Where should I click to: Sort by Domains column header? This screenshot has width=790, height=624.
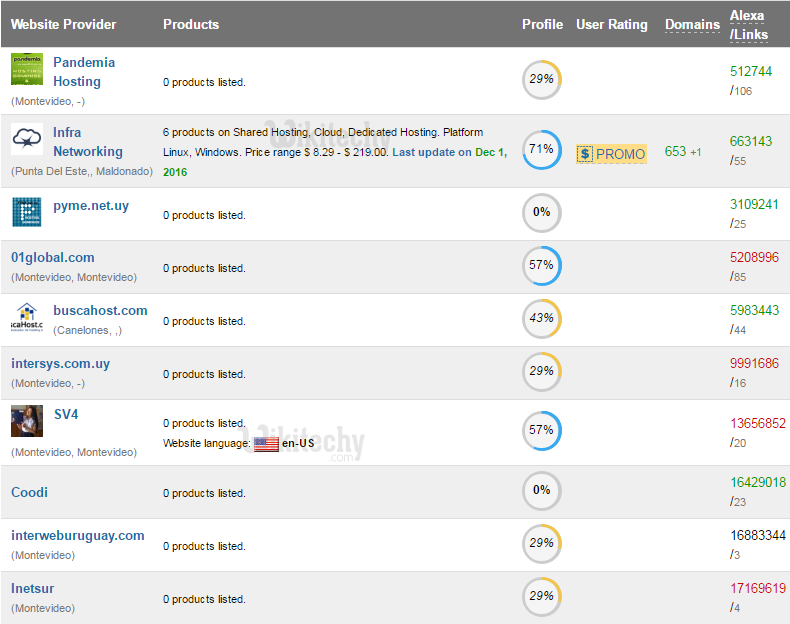(x=692, y=24)
